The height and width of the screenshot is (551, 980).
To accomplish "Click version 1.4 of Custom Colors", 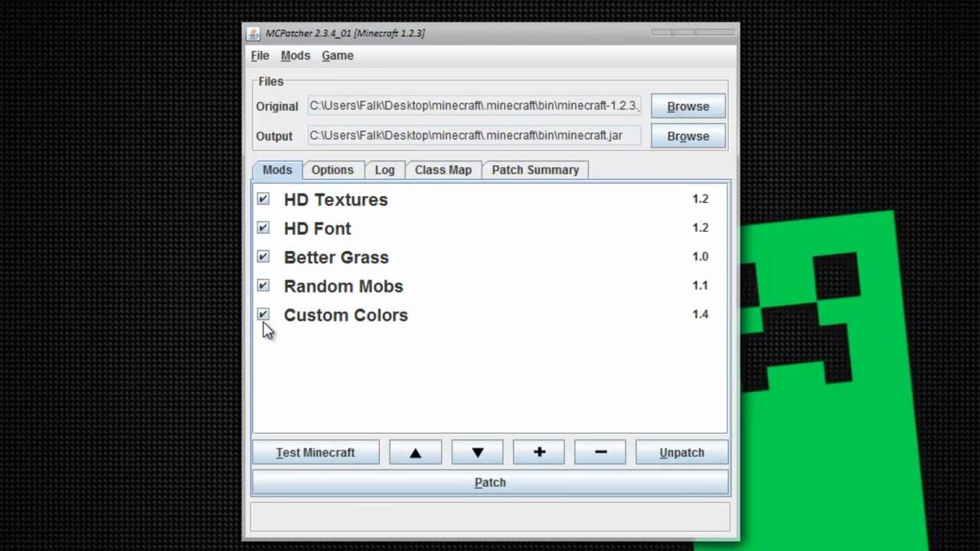I will tap(701, 314).
